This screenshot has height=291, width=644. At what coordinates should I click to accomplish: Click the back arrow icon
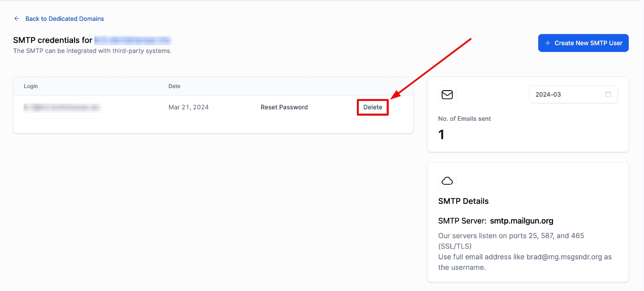pos(17,19)
